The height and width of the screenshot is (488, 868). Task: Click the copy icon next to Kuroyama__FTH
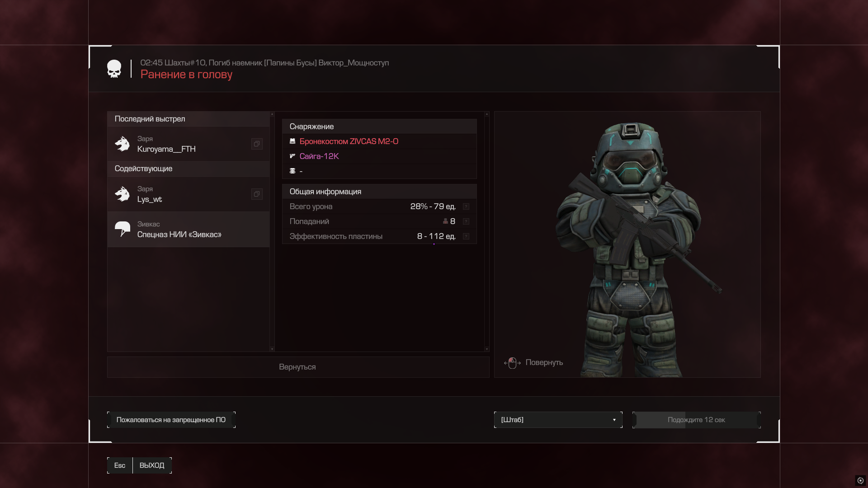(257, 144)
